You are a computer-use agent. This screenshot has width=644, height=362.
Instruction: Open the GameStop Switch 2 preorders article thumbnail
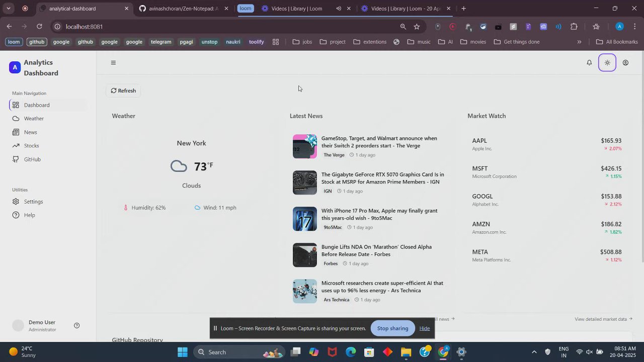(x=305, y=146)
